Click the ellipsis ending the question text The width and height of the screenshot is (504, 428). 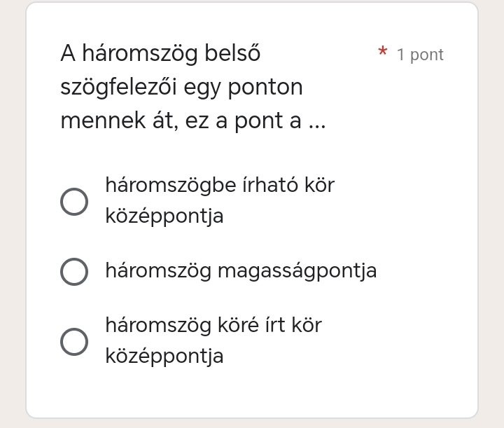(316, 122)
